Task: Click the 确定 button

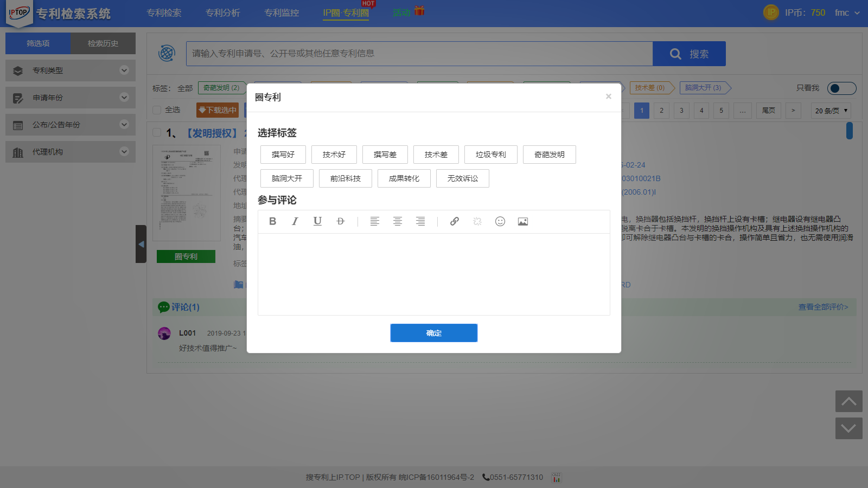Action: click(434, 333)
